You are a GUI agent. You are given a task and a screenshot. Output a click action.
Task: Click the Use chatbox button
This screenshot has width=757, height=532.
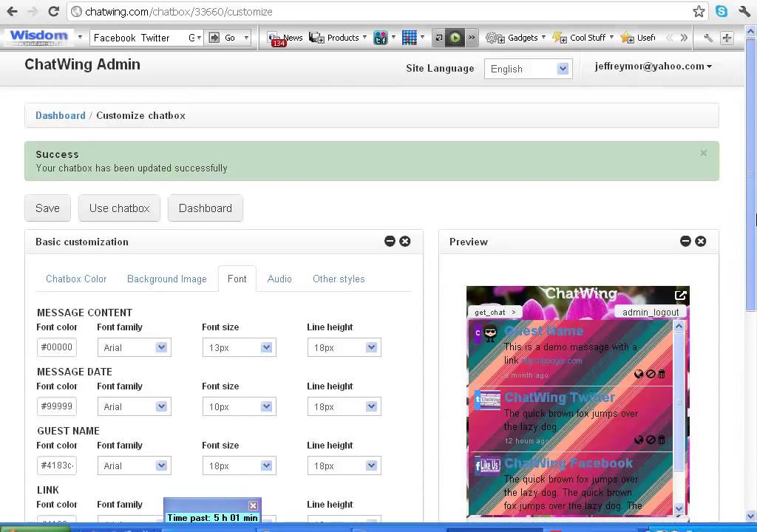[119, 208]
